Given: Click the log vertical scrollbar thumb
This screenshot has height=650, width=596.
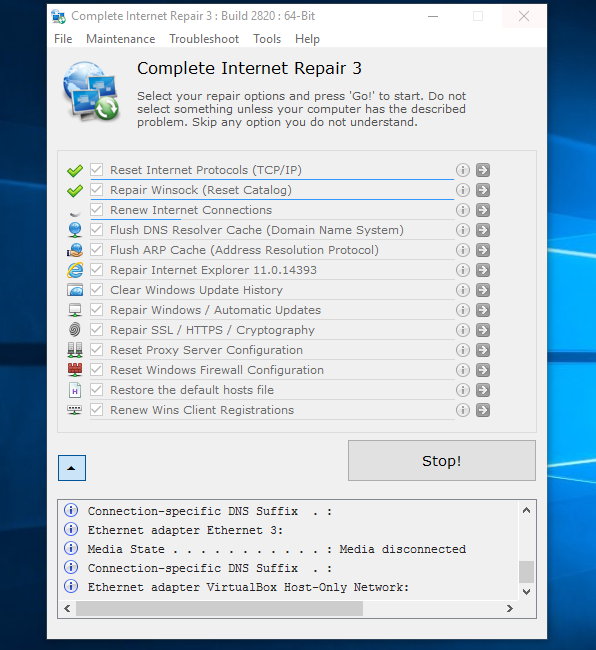Looking at the screenshot, I should (526, 572).
